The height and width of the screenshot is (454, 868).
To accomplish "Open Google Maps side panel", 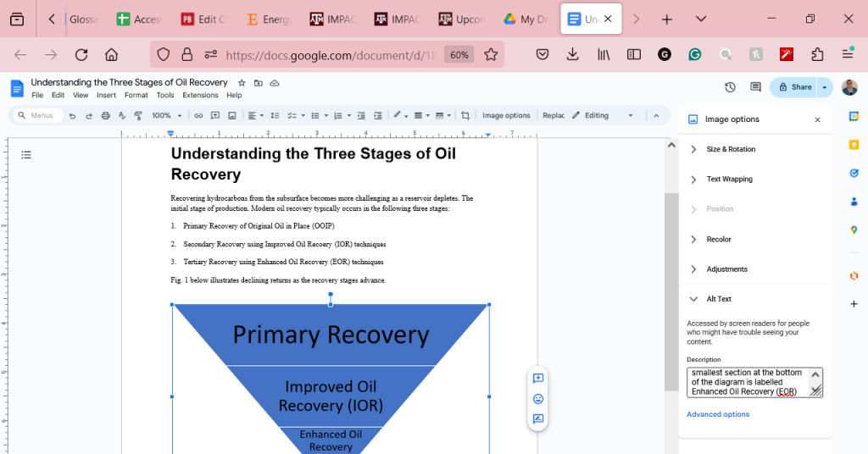I will [x=854, y=230].
